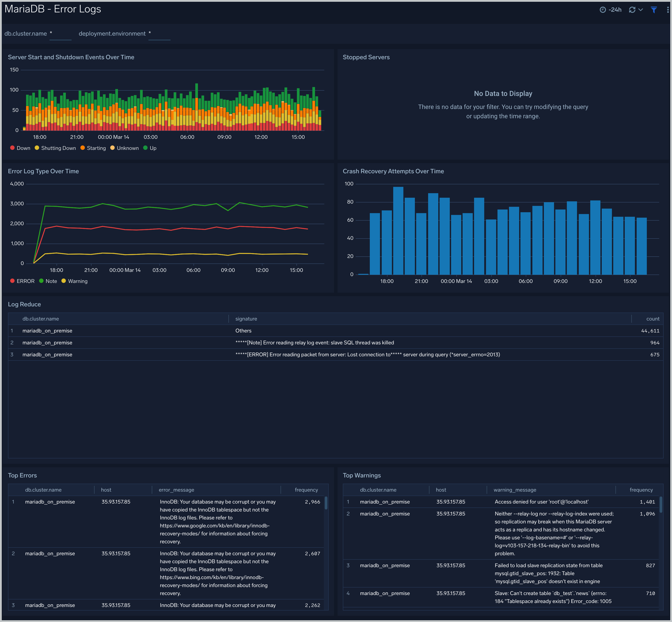Toggle the Note legend entry
Screen dimensions: 672x622
click(51, 281)
